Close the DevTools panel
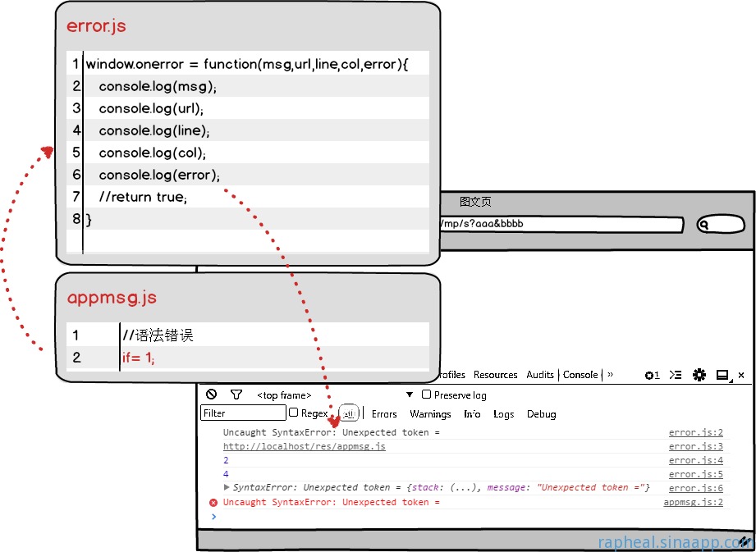Screen dimensions: 756x552 coord(741,375)
